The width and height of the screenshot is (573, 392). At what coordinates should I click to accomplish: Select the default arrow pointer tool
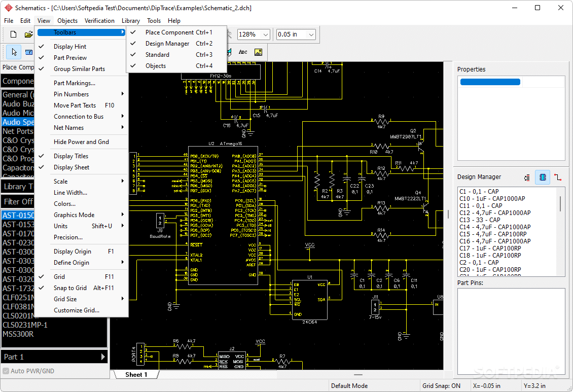[x=14, y=52]
